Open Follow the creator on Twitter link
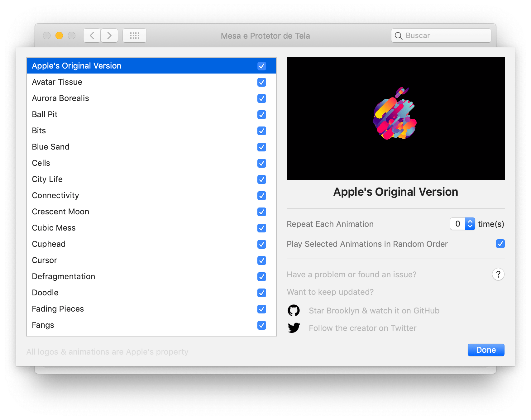 pyautogui.click(x=363, y=328)
